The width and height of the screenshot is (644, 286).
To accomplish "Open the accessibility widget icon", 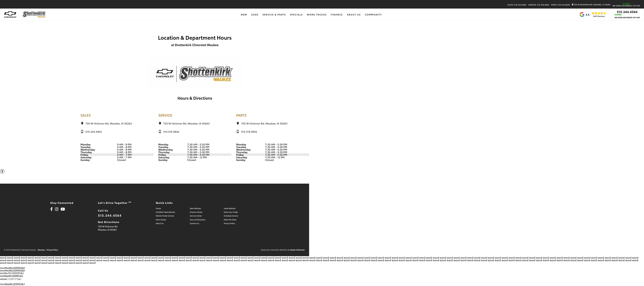I will [x=2, y=171].
